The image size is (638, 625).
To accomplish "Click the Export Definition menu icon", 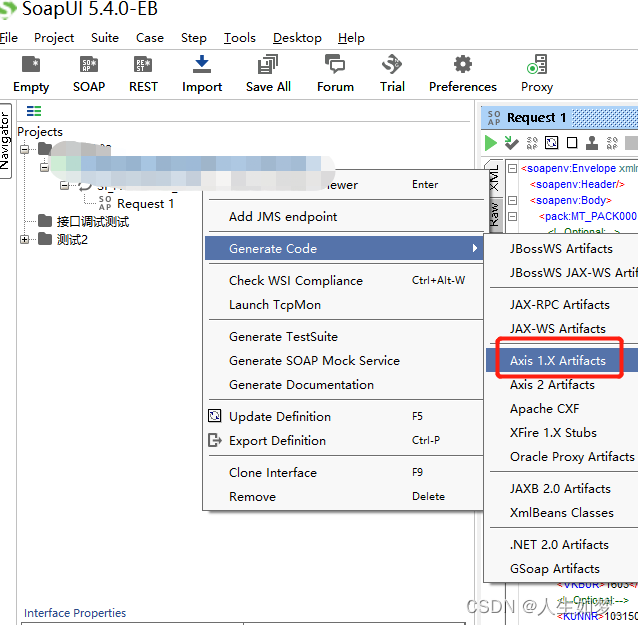I will click(215, 440).
